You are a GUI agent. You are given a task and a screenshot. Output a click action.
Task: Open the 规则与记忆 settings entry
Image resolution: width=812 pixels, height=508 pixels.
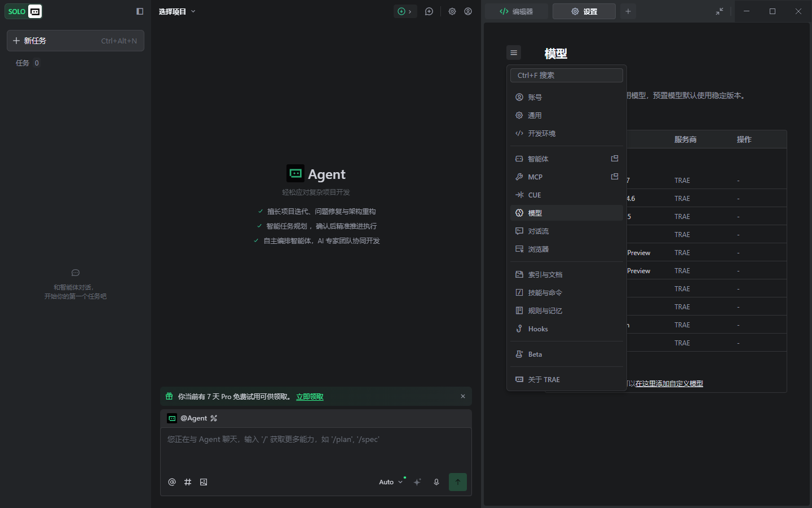tap(567, 310)
